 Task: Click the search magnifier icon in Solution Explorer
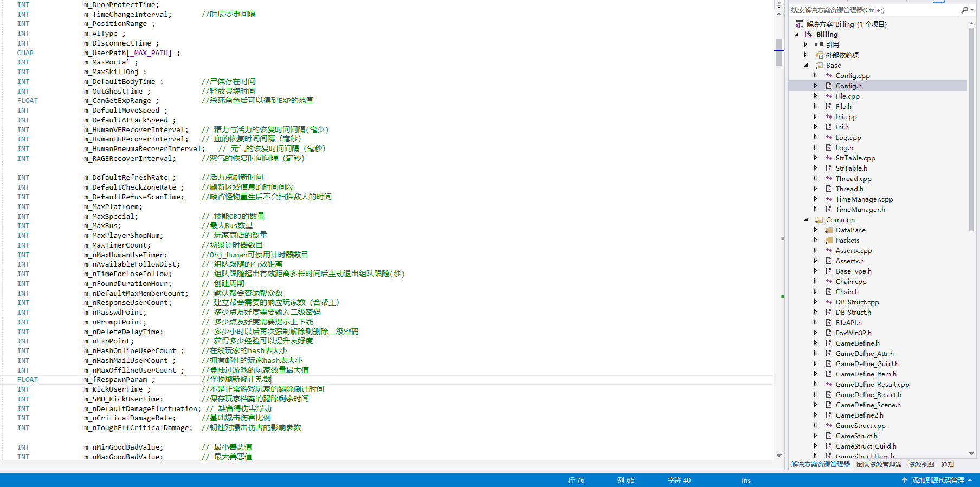coord(964,10)
